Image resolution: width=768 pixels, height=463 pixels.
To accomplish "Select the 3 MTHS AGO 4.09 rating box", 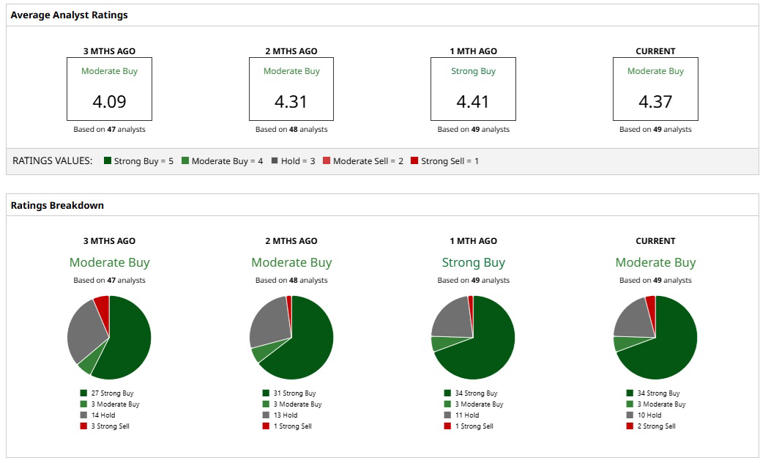I will (109, 89).
